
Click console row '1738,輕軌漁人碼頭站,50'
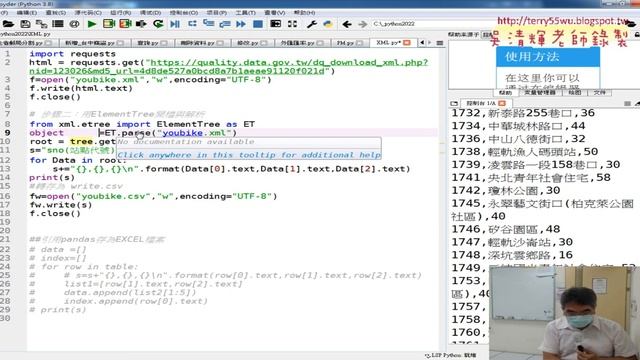point(524,151)
